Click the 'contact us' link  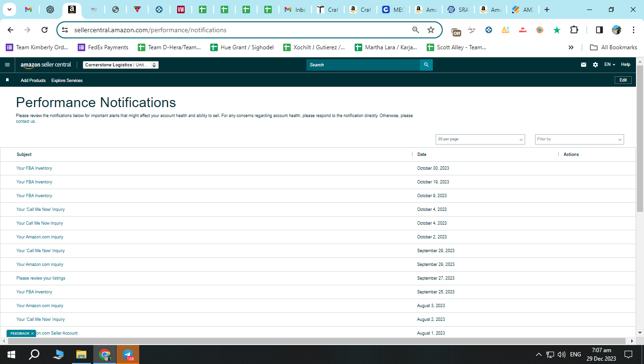point(26,121)
